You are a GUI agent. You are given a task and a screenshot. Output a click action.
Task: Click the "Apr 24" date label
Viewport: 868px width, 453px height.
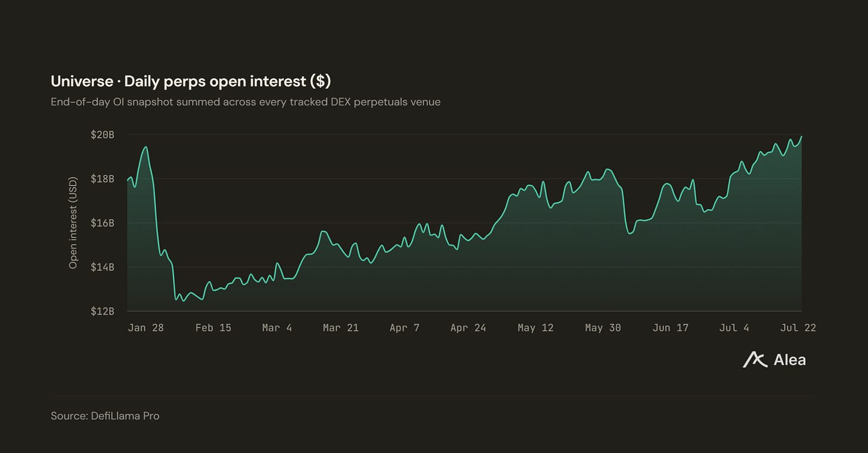(x=468, y=328)
